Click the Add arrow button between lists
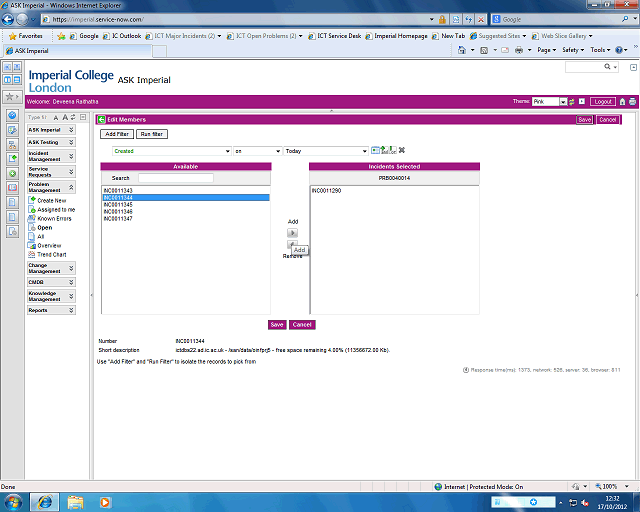This screenshot has height=512, width=640. coord(292,233)
